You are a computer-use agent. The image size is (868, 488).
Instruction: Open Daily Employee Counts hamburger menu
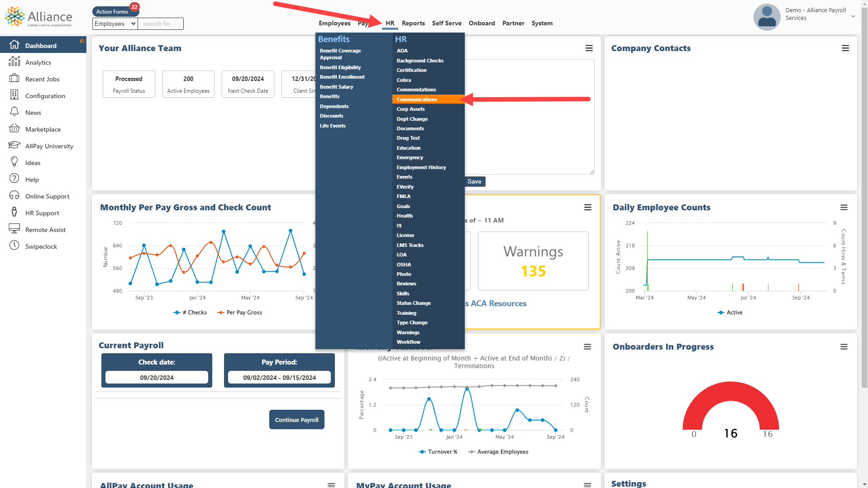[844, 208]
